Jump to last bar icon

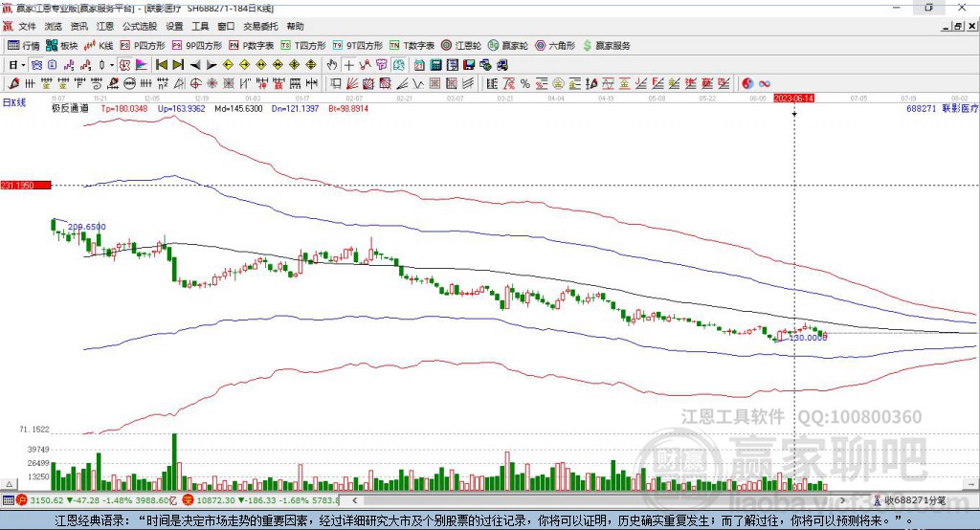coord(178,65)
